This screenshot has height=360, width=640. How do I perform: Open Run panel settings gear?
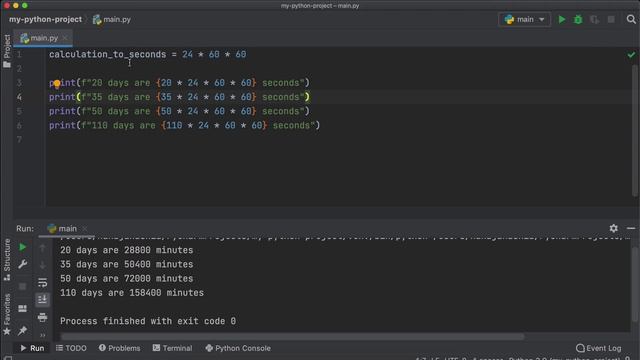coord(613,228)
